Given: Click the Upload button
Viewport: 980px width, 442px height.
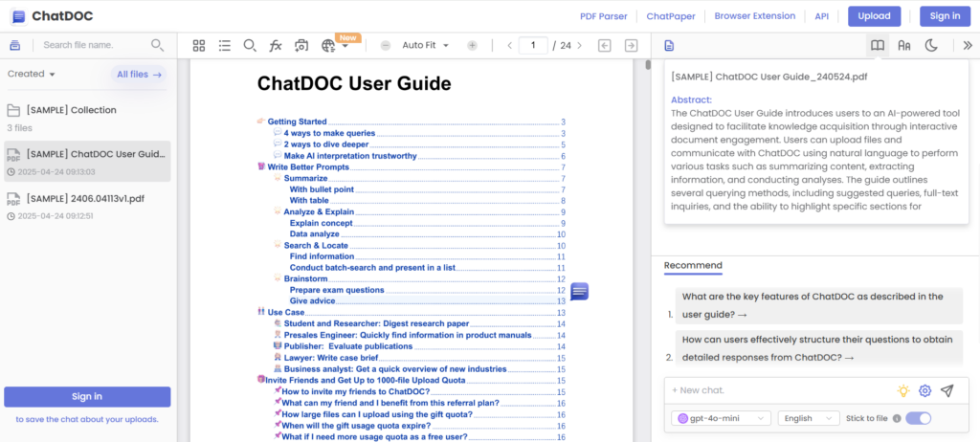Looking at the screenshot, I should [x=874, y=16].
